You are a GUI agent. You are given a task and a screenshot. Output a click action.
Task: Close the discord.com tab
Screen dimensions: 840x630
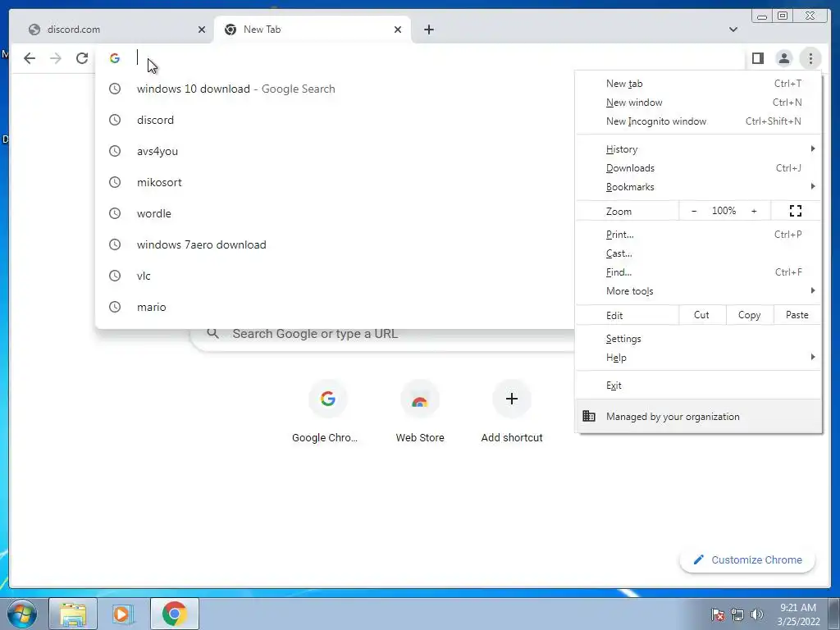click(x=202, y=30)
